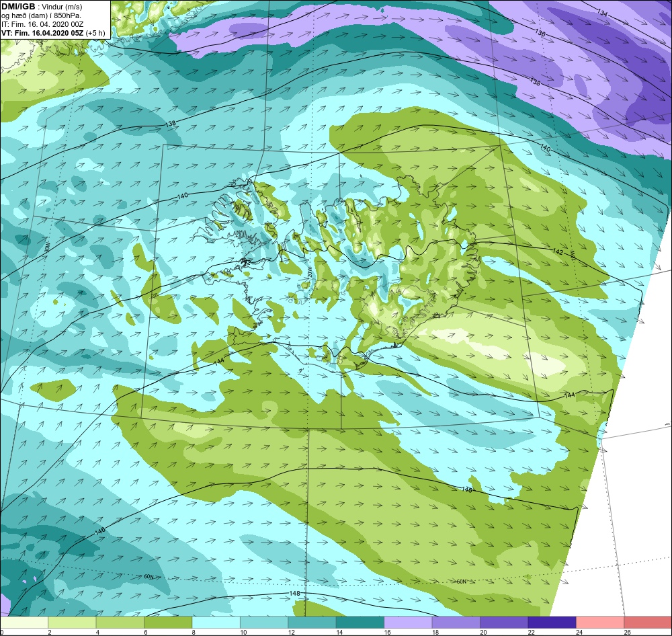Click the pale yellow 0–2 m/s legend swatch
Viewport: 672px width, 636px height.
(24, 622)
